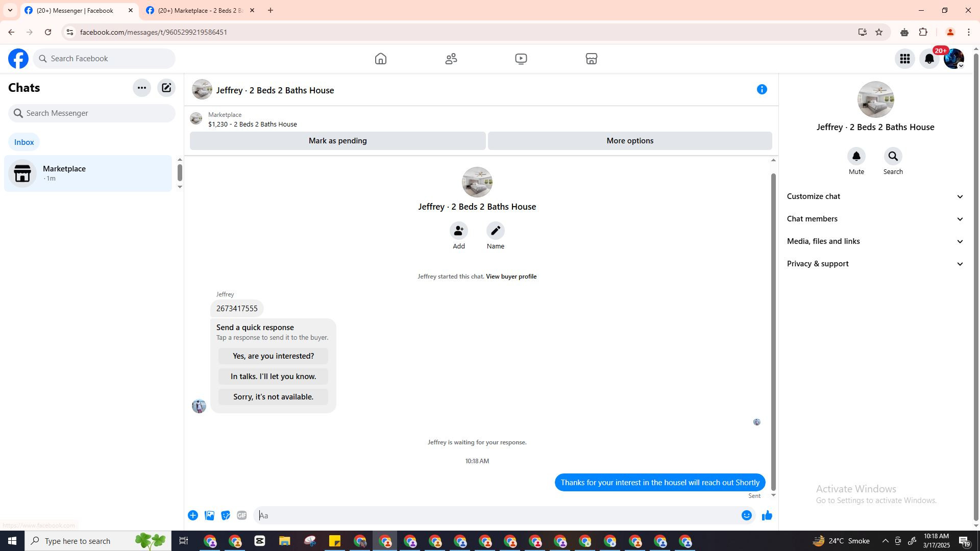Click Mark as pending button
This screenshot has width=980, height=551.
pyautogui.click(x=337, y=141)
